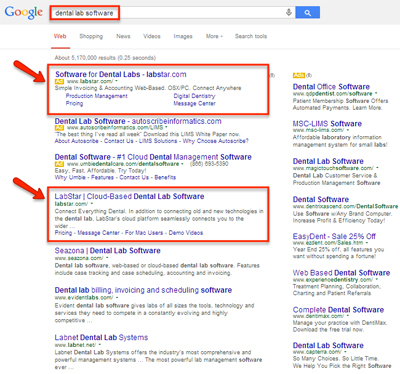Open dropdown arrow next to www.seazona.com
400x374 pixels.
tap(107, 258)
